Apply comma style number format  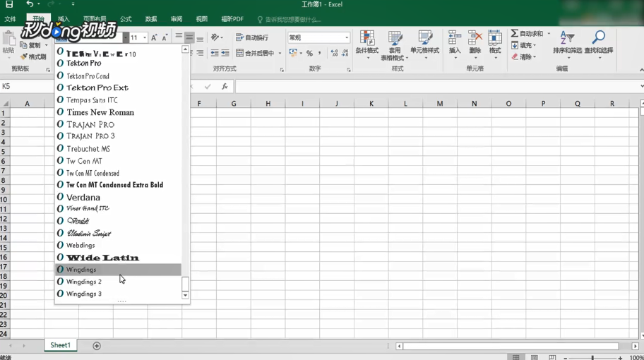320,53
